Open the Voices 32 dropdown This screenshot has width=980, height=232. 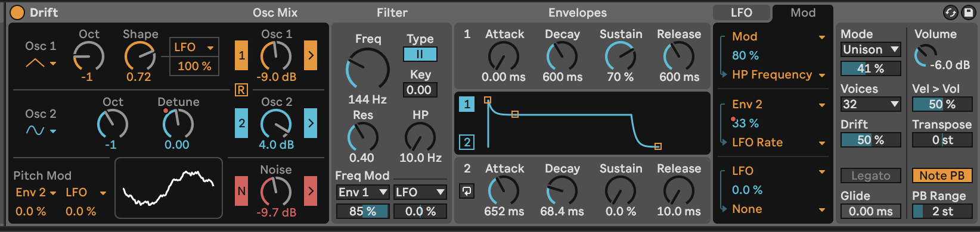(x=870, y=104)
